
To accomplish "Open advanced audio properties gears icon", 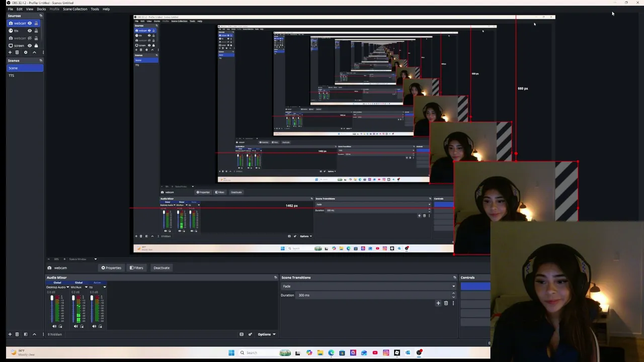I will 250,334.
